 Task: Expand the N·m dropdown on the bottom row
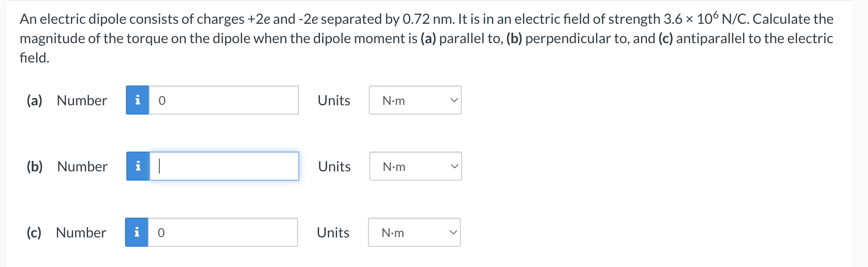[413, 233]
